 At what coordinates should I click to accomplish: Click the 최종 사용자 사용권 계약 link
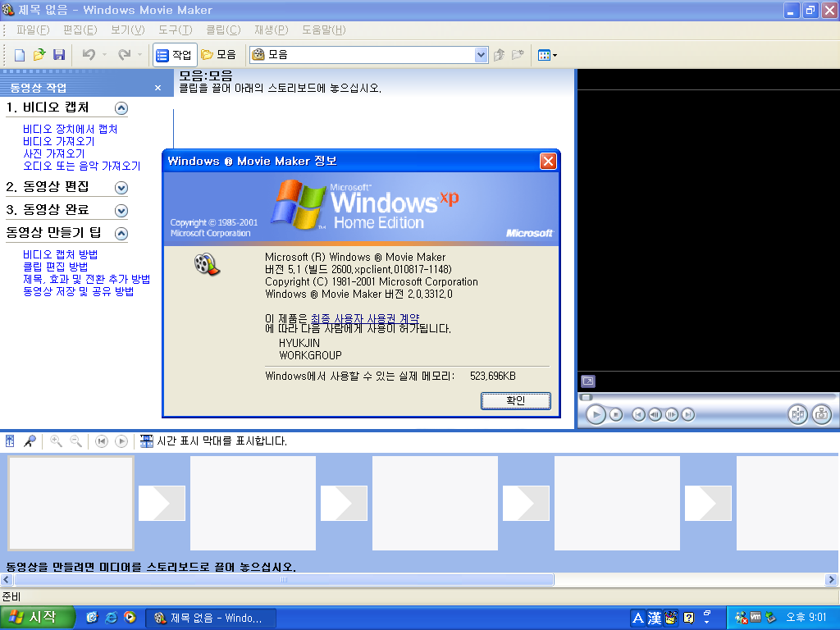(x=365, y=319)
